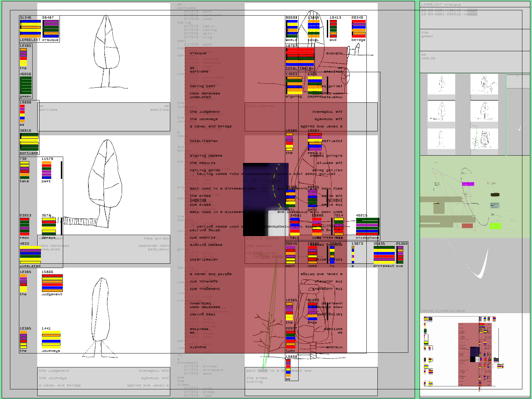Click the 'canal' color bar block
The width and height of the screenshot is (532, 399).
tap(314, 29)
